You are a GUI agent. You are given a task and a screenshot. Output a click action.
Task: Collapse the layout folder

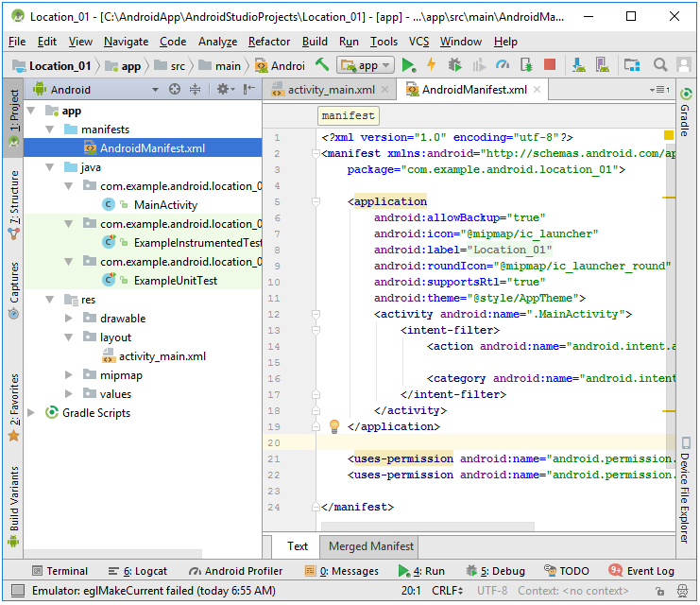[x=69, y=337]
